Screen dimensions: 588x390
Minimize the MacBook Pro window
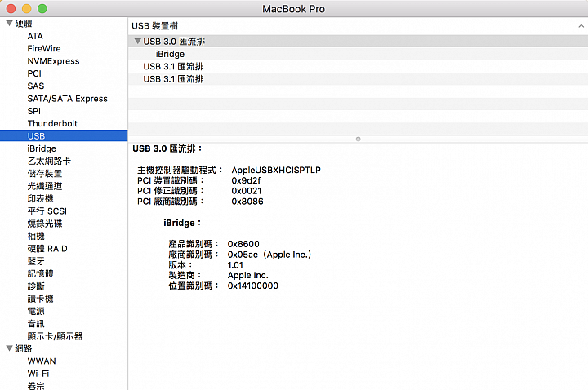pyautogui.click(x=27, y=8)
